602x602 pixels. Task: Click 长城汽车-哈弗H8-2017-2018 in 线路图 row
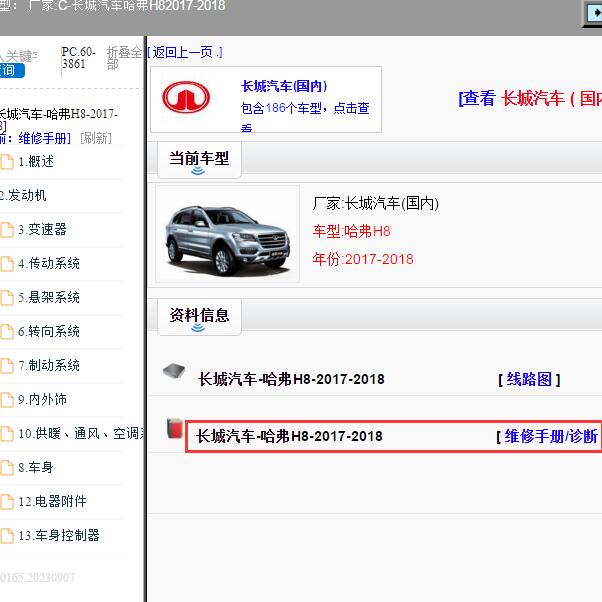coord(291,380)
